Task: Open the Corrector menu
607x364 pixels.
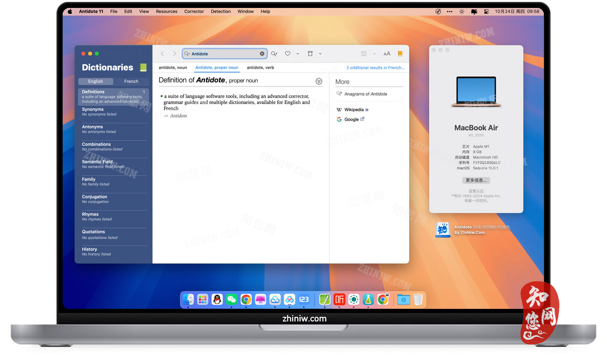Action: point(194,11)
